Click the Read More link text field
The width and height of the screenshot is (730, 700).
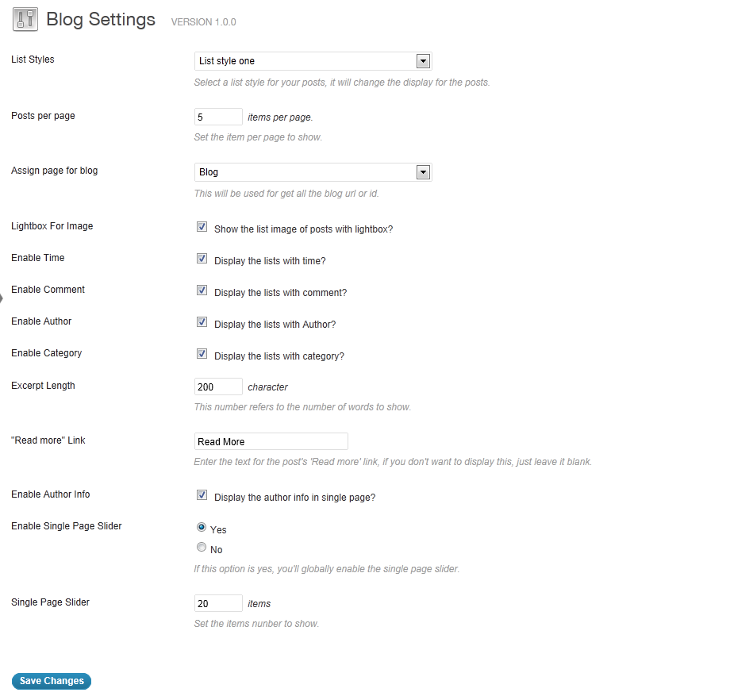coord(271,441)
